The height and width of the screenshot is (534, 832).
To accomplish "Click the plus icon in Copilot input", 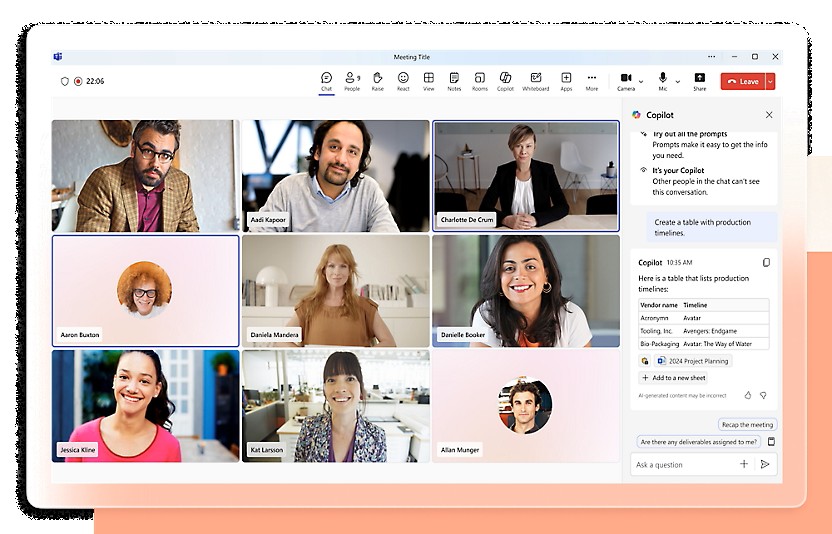I will pyautogui.click(x=744, y=464).
